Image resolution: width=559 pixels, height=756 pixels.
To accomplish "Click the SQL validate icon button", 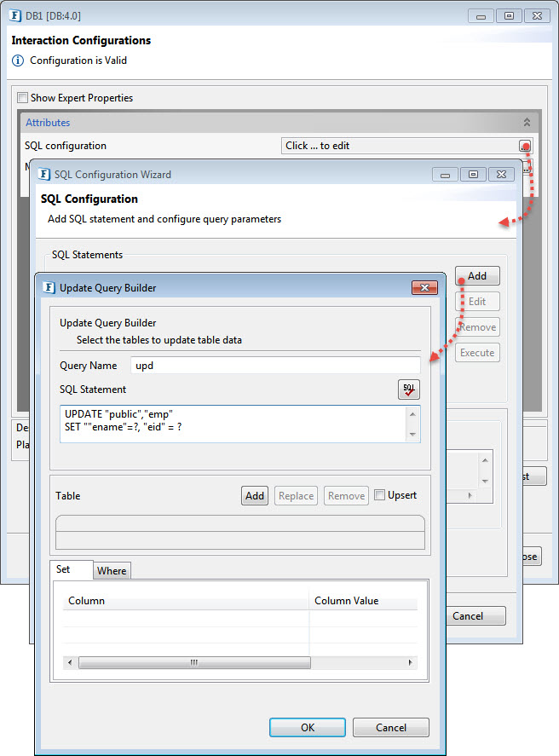I will pyautogui.click(x=409, y=390).
